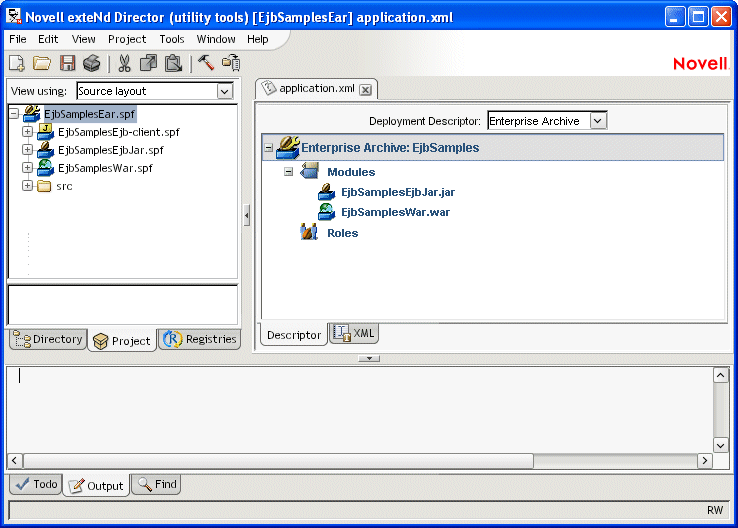The image size is (738, 528).
Task: Click output pane scroll up arrow
Action: [721, 375]
